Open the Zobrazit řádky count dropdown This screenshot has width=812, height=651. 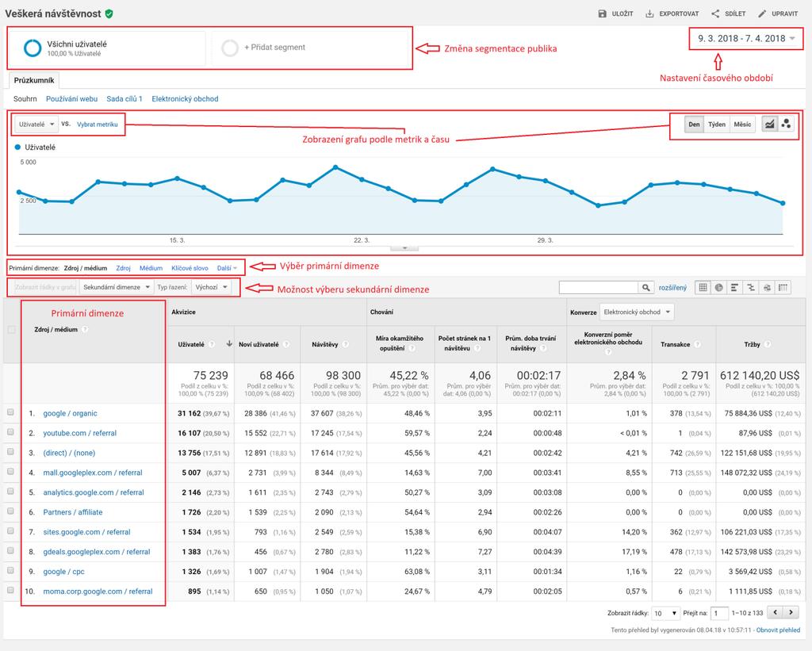(665, 613)
